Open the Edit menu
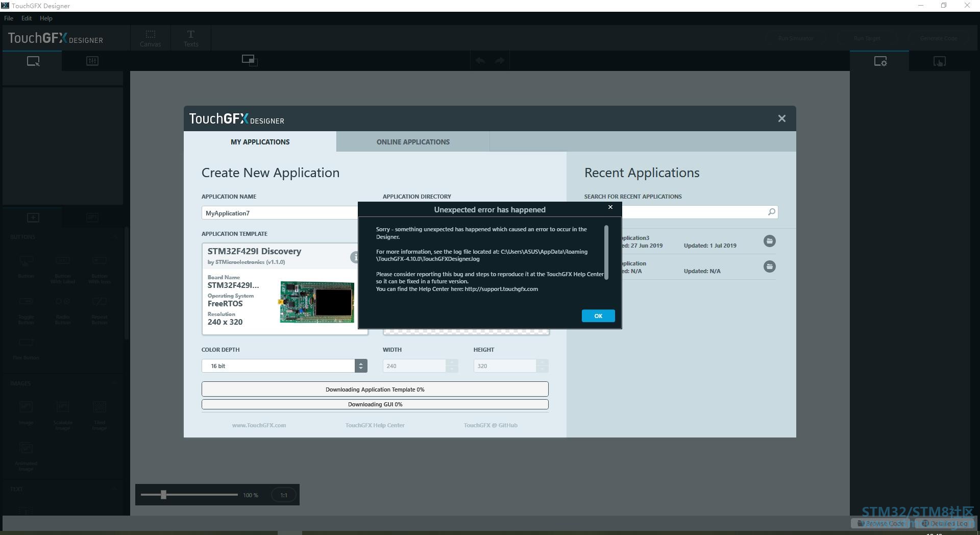The width and height of the screenshot is (980, 535). (27, 18)
